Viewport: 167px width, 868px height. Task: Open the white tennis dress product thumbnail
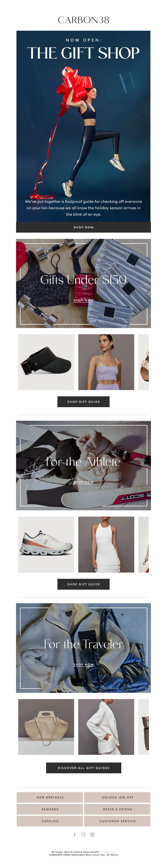(106, 544)
